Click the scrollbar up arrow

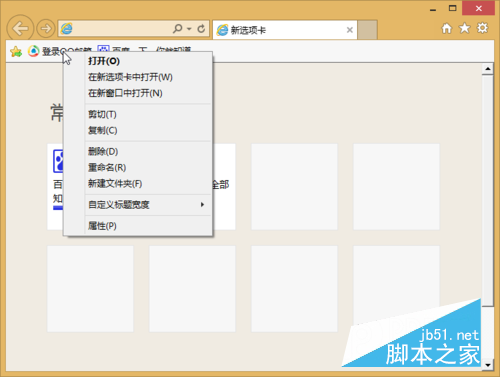point(488,69)
